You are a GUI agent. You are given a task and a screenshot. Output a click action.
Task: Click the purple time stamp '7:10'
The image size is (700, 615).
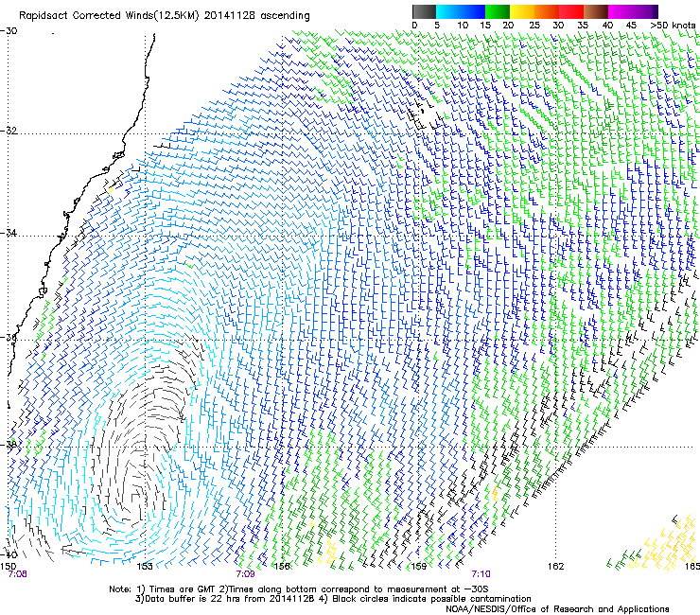point(481,574)
